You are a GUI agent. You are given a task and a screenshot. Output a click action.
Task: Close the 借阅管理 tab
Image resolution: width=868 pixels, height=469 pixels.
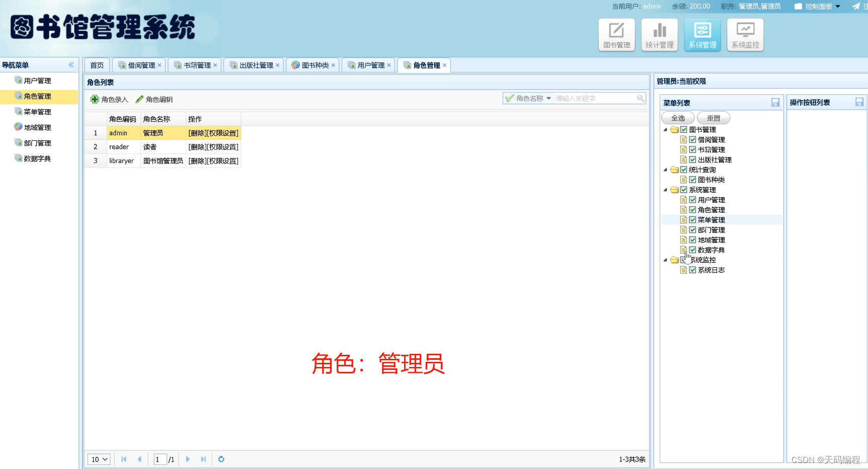tap(160, 65)
